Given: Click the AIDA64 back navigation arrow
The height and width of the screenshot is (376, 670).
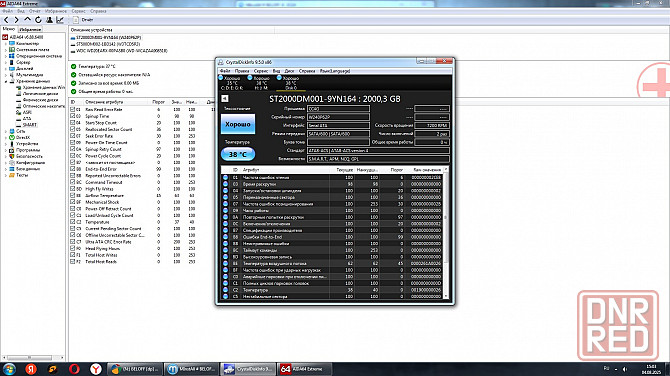Looking at the screenshot, I should coord(6,20).
